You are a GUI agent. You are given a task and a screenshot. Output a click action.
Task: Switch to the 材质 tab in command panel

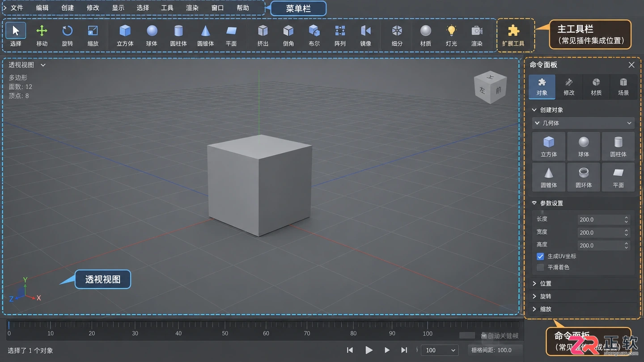[x=596, y=87]
